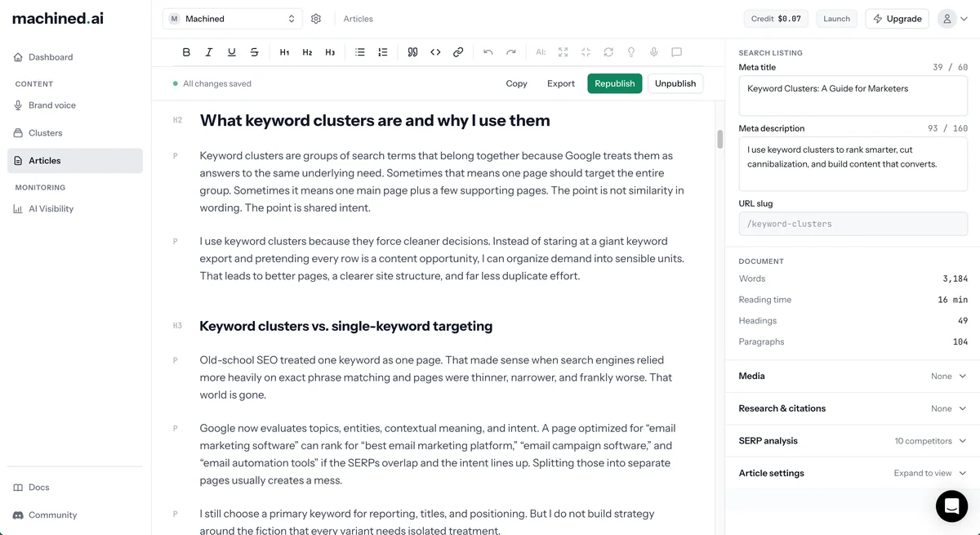
Task: Set block to Heading 3
Action: [x=330, y=52]
